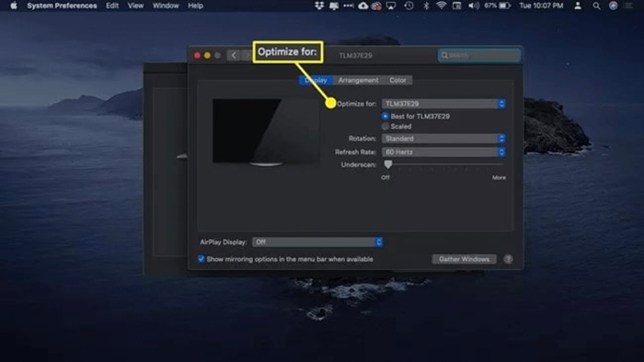Open the Wi-Fi status menu
This screenshot has width=644, height=362.
[x=441, y=6]
